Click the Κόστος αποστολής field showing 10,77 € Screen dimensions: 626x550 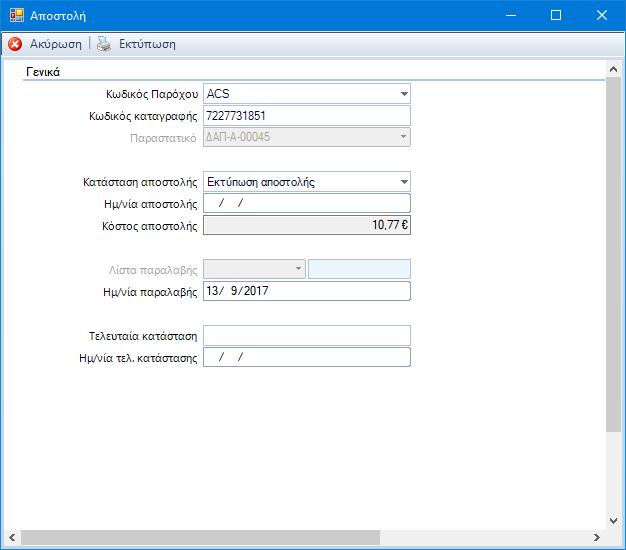click(x=307, y=225)
